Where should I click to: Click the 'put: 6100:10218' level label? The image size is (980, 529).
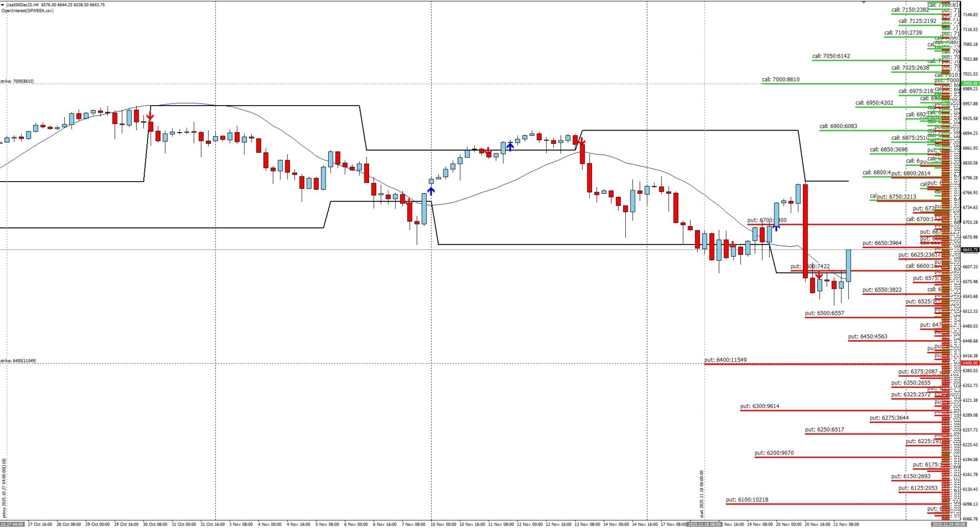[x=746, y=500]
